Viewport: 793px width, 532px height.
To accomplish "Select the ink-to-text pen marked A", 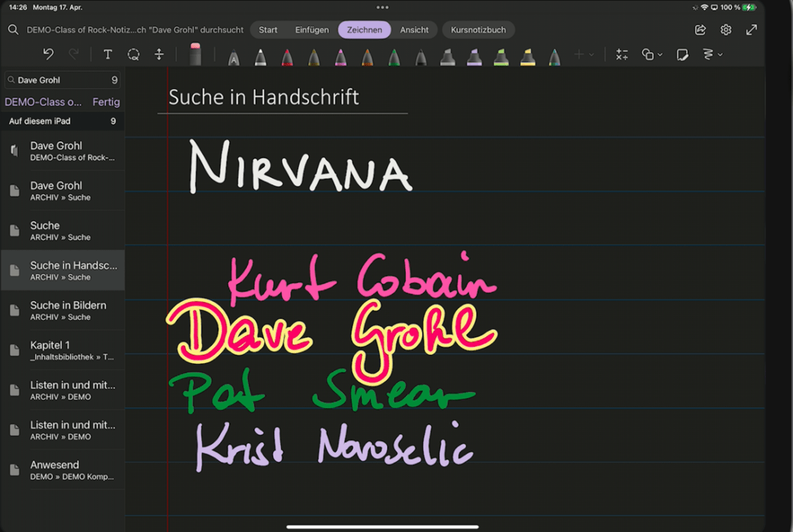I will click(x=233, y=57).
